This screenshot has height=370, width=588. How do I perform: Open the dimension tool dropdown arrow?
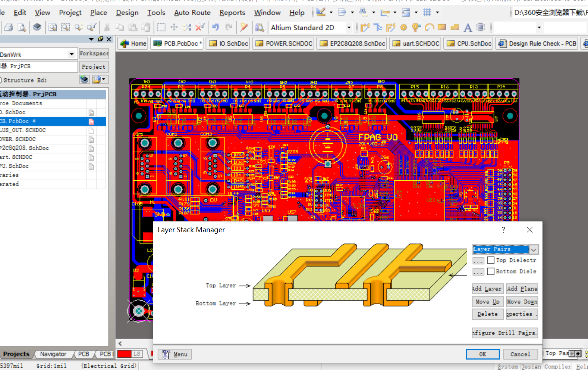tap(395, 12)
